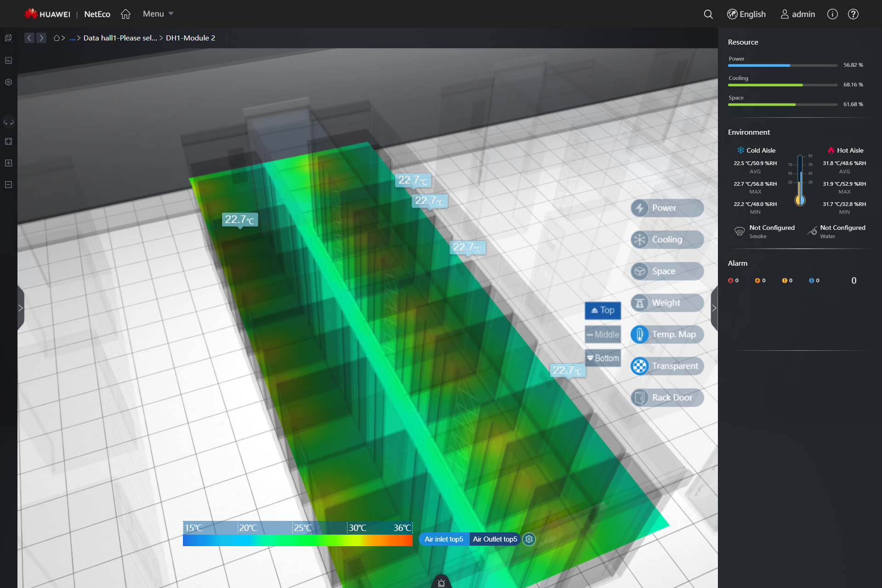Collapse the right side panel
This screenshot has width=882, height=588.
(x=714, y=308)
